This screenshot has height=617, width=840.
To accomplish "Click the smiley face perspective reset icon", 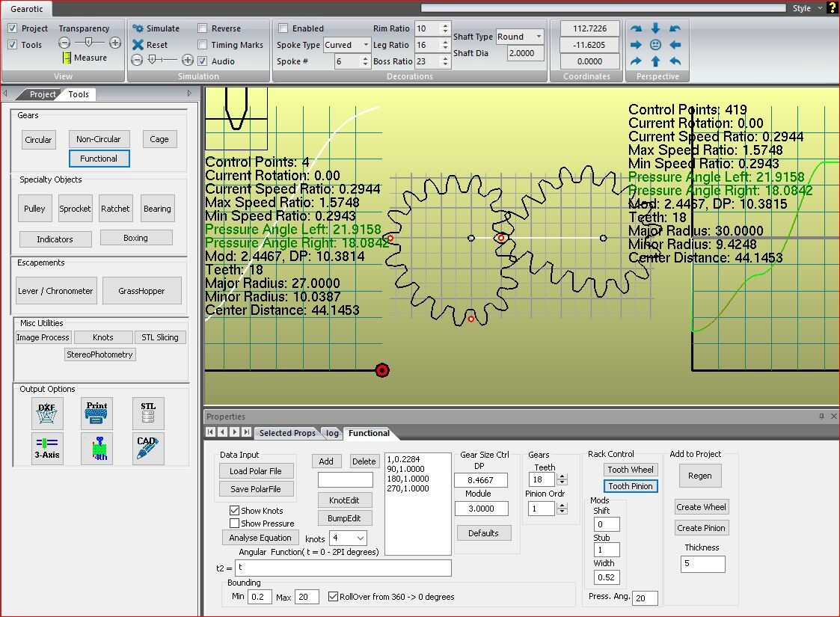I will tap(655, 45).
